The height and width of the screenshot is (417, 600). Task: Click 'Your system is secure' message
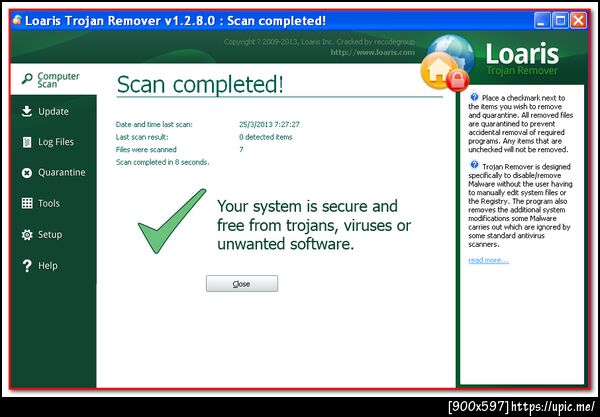pyautogui.click(x=314, y=225)
